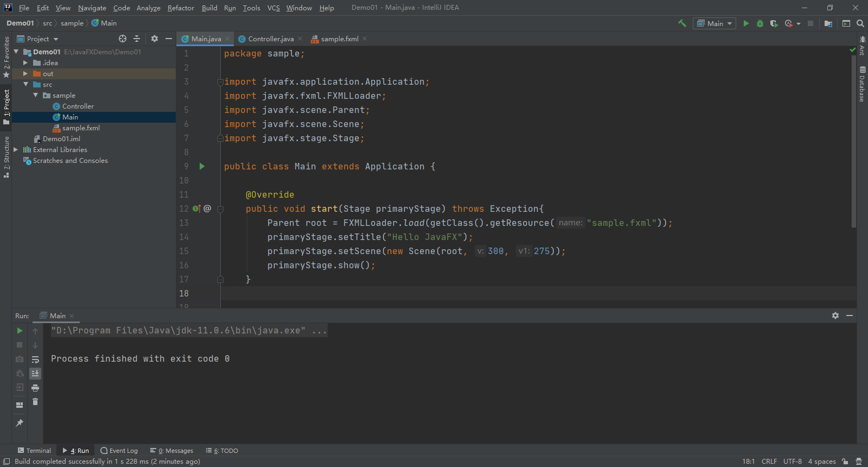The height and width of the screenshot is (467, 868).
Task: Fold the start method at line 12
Action: pyautogui.click(x=220, y=209)
